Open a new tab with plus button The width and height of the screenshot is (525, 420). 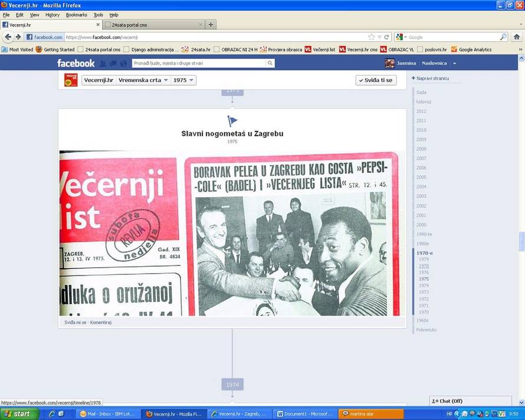(x=211, y=24)
